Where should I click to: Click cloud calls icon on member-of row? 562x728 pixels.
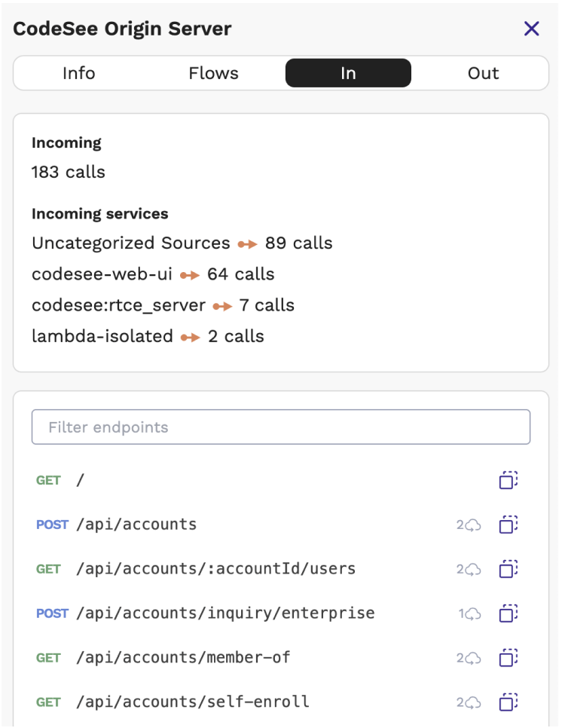point(472,659)
